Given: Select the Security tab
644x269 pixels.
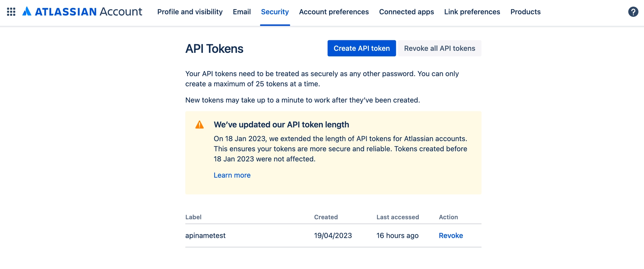Looking at the screenshot, I should coord(275,12).
